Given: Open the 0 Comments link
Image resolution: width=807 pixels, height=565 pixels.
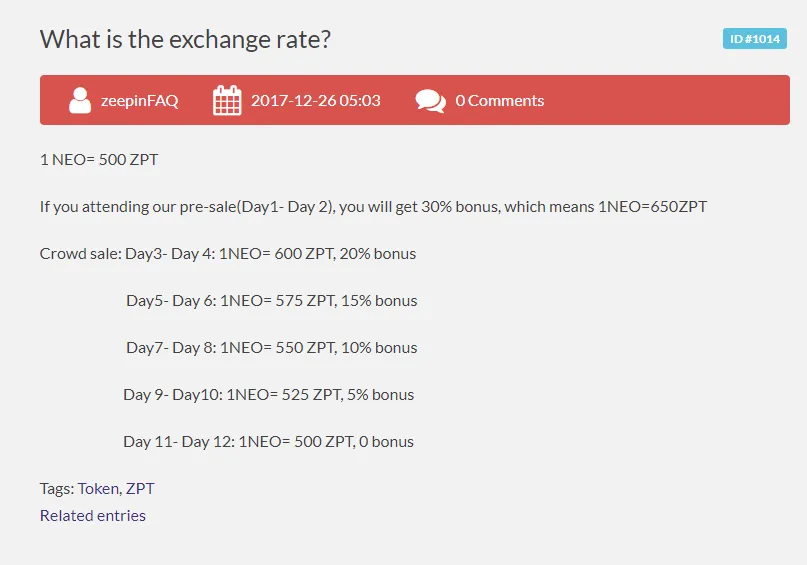Looking at the screenshot, I should [499, 100].
